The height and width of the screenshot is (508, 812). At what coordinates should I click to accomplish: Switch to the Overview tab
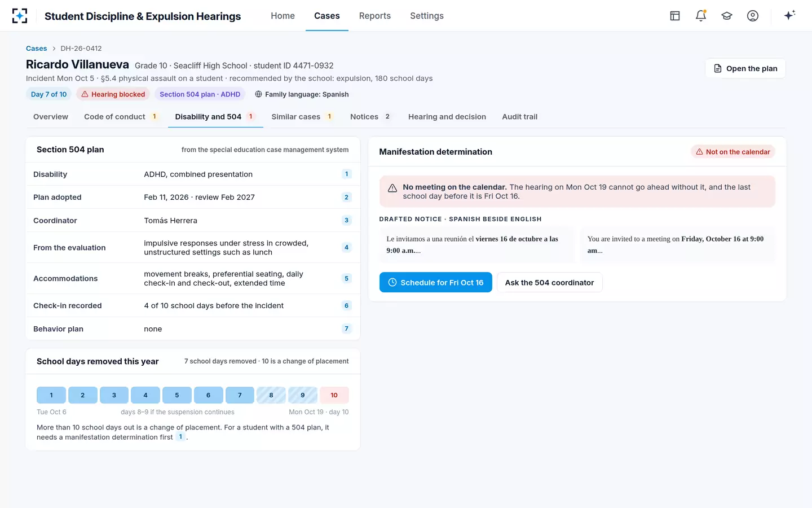[51, 117]
